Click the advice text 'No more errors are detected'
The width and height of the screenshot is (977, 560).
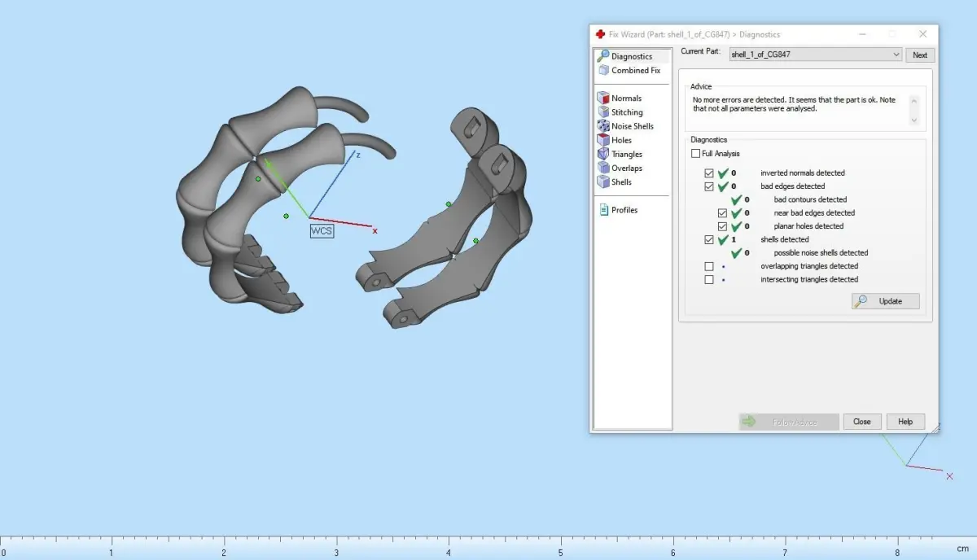738,100
